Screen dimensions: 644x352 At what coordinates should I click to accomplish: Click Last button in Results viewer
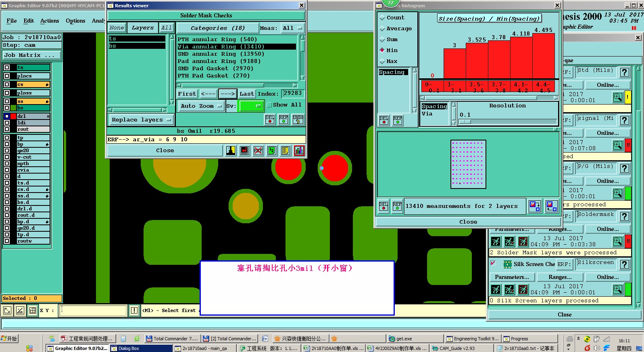tap(247, 94)
